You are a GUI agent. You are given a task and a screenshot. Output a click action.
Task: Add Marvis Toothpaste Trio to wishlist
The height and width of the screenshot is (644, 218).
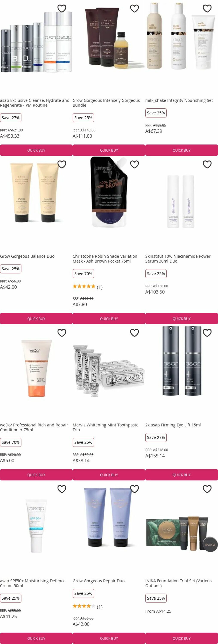[134, 333]
